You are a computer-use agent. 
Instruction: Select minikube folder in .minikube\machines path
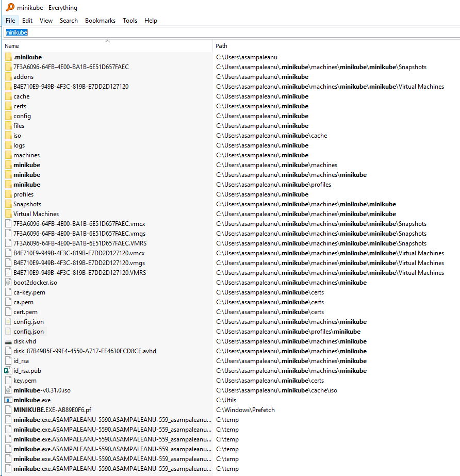click(x=27, y=165)
